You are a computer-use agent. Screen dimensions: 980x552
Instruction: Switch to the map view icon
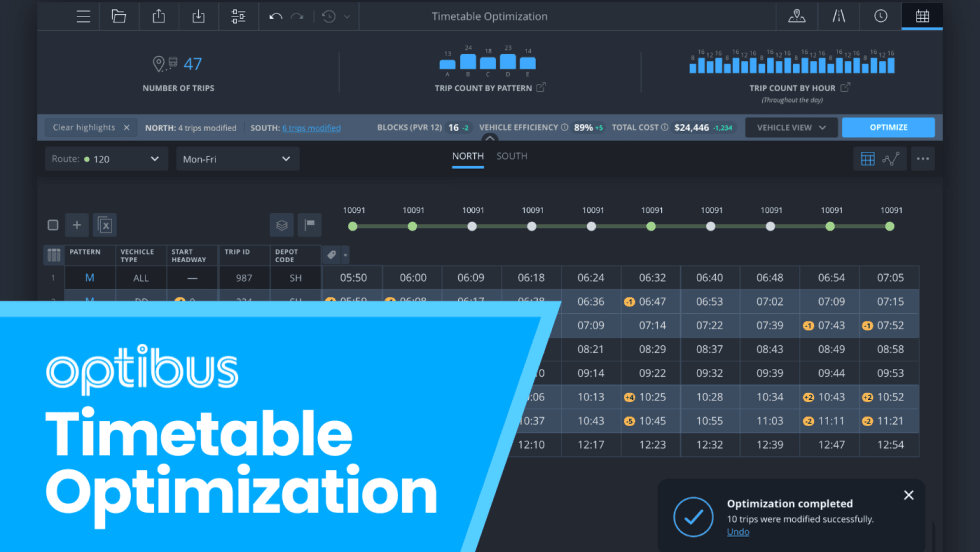point(796,16)
